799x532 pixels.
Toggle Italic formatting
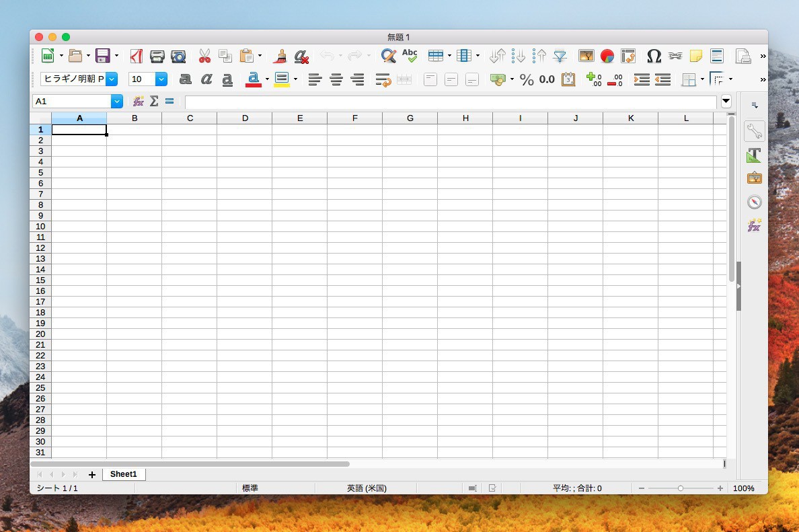tap(206, 79)
